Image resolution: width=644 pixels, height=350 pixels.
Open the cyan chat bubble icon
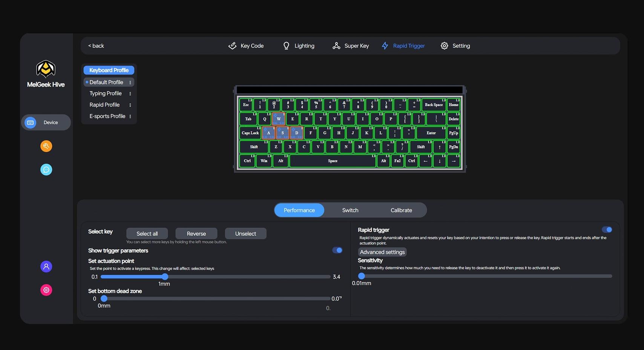tap(46, 170)
